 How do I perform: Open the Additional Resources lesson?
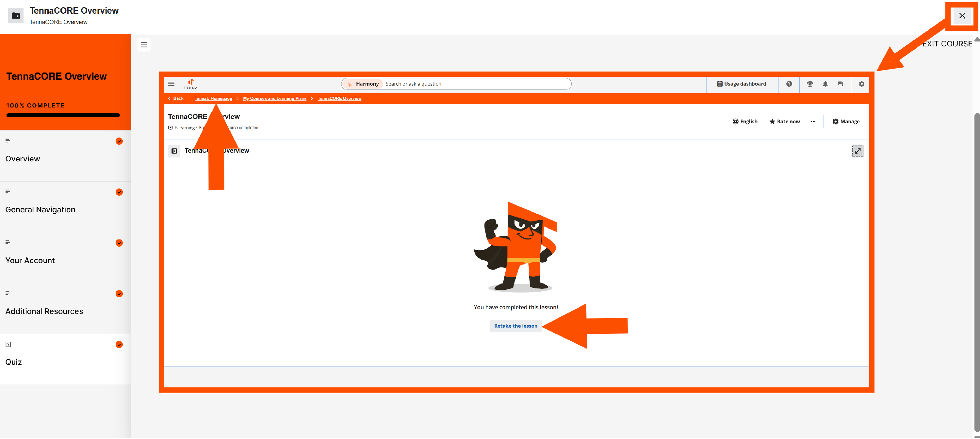(44, 311)
